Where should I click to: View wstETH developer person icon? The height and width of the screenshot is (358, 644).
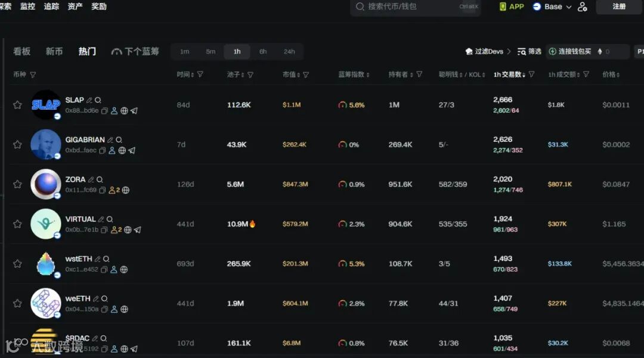tap(114, 270)
